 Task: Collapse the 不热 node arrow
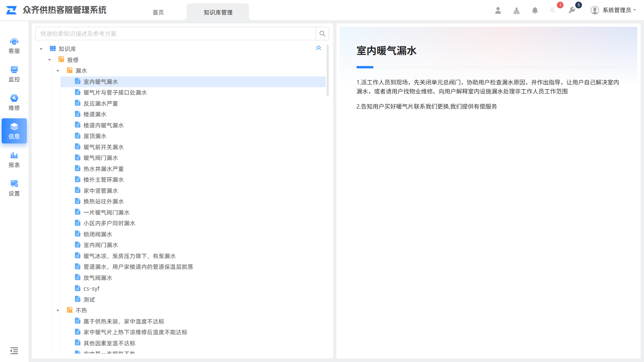click(x=58, y=310)
